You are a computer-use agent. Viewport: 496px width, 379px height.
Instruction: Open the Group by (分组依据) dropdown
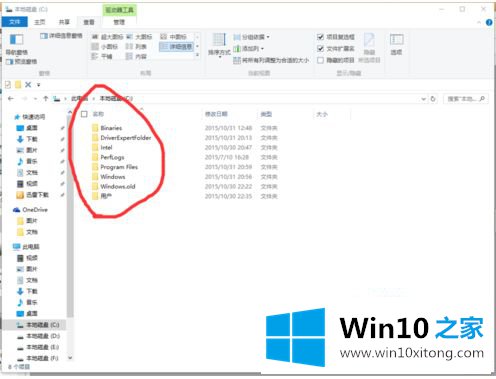pos(252,37)
